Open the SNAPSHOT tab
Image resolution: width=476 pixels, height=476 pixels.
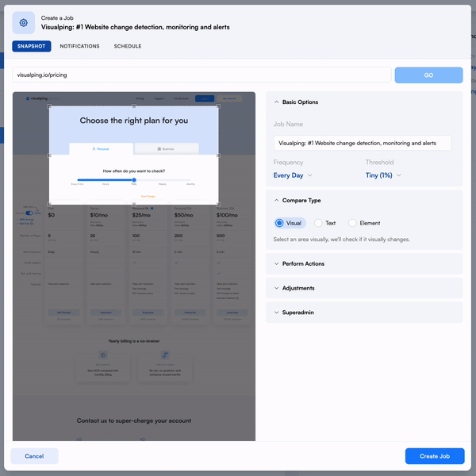(x=31, y=46)
